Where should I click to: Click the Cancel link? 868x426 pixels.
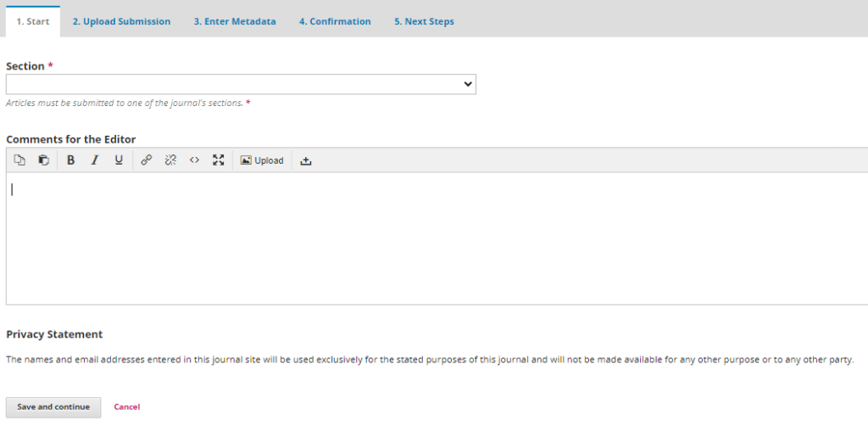coord(126,407)
